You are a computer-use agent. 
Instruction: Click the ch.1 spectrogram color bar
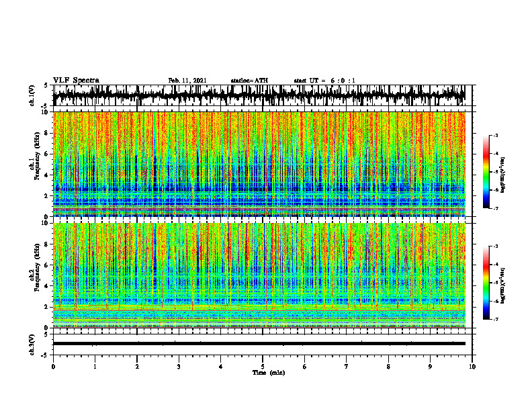(486, 172)
